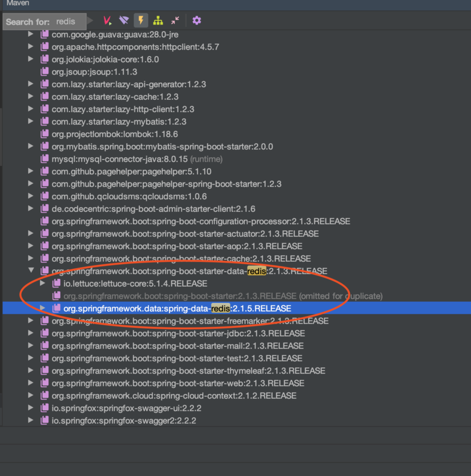Open the dependency tree hierarchy icon
The width and height of the screenshot is (471, 476).
point(157,20)
